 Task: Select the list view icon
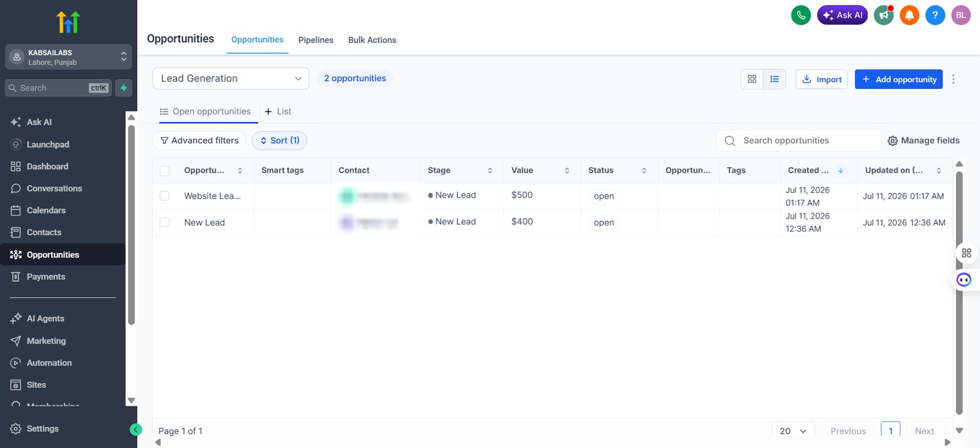click(x=775, y=79)
